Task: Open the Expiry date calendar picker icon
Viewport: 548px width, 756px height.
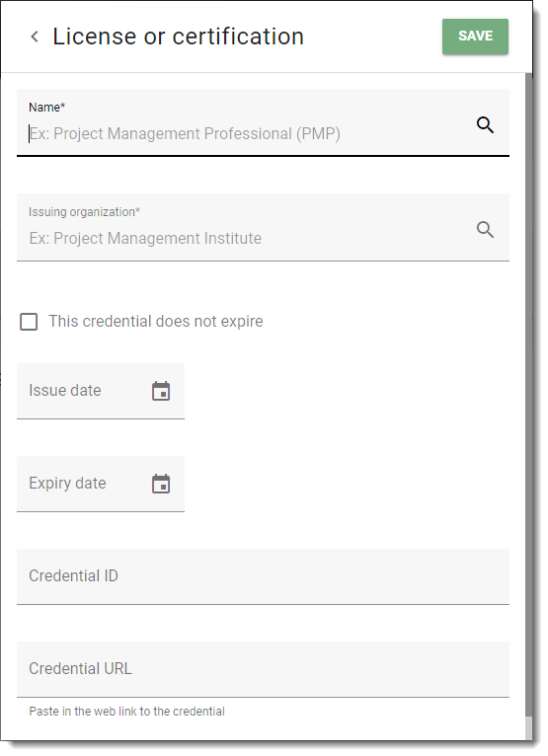Action: coord(161,484)
